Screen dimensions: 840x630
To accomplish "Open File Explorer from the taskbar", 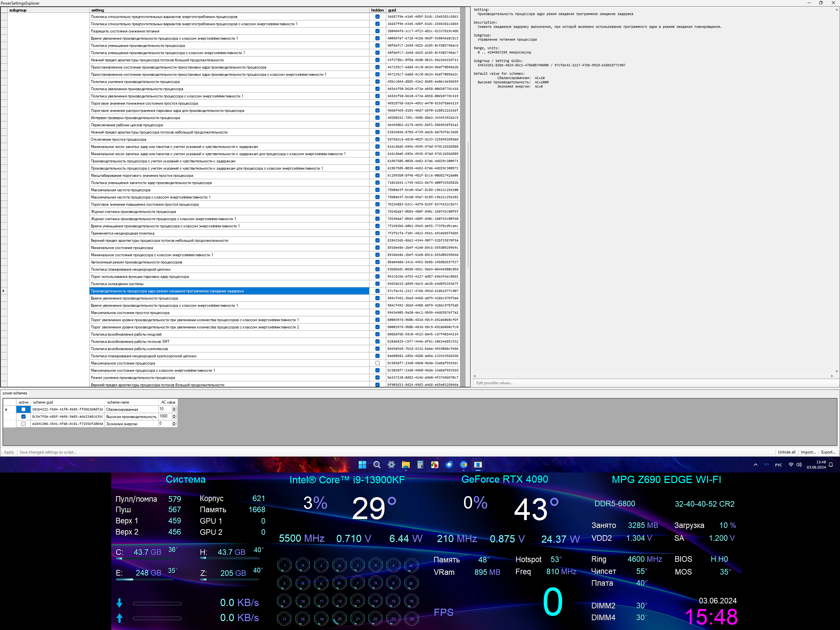I will 406,465.
